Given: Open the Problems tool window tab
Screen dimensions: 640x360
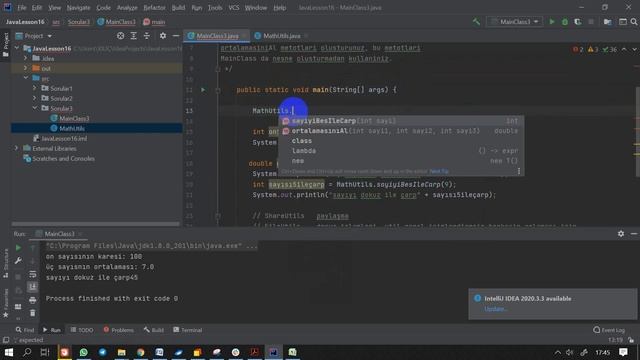Looking at the screenshot, I should [x=118, y=330].
